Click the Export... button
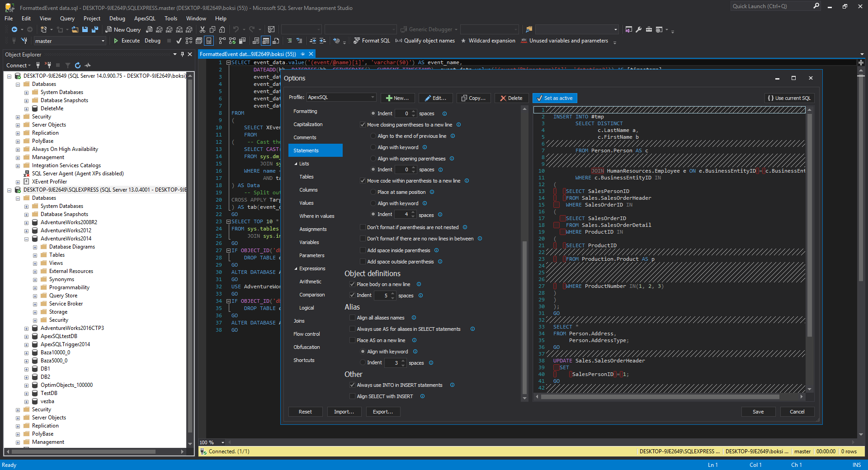The width and height of the screenshot is (868, 470). click(382, 412)
